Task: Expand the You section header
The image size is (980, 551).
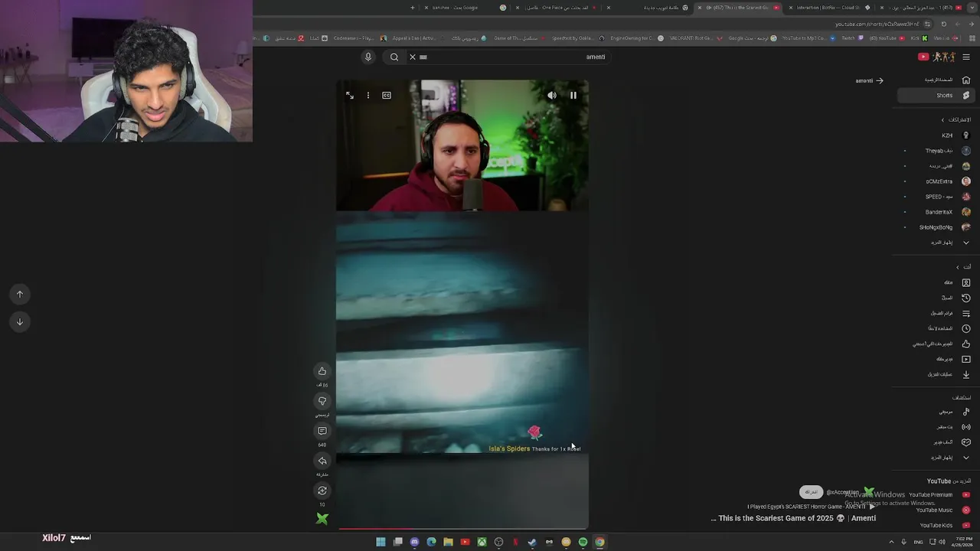Action: pyautogui.click(x=963, y=267)
